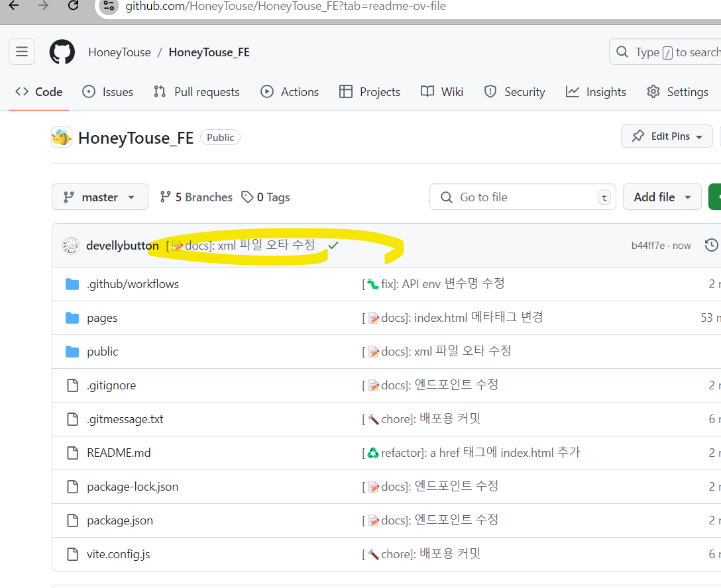Viewport: 721px width, 588px height.
Task: Click the .github/workflows folder icon
Action: coord(72,284)
